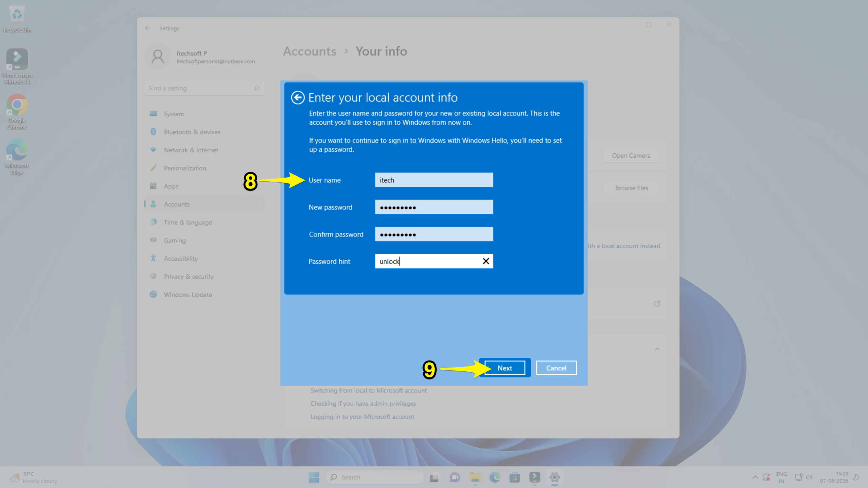Focus the Confirm password field
The width and height of the screenshot is (868, 488).
(434, 234)
